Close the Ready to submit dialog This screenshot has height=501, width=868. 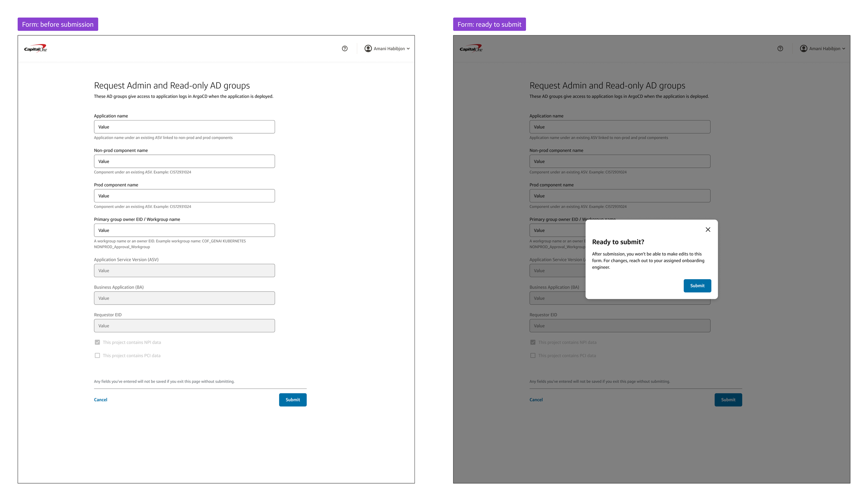pyautogui.click(x=708, y=229)
